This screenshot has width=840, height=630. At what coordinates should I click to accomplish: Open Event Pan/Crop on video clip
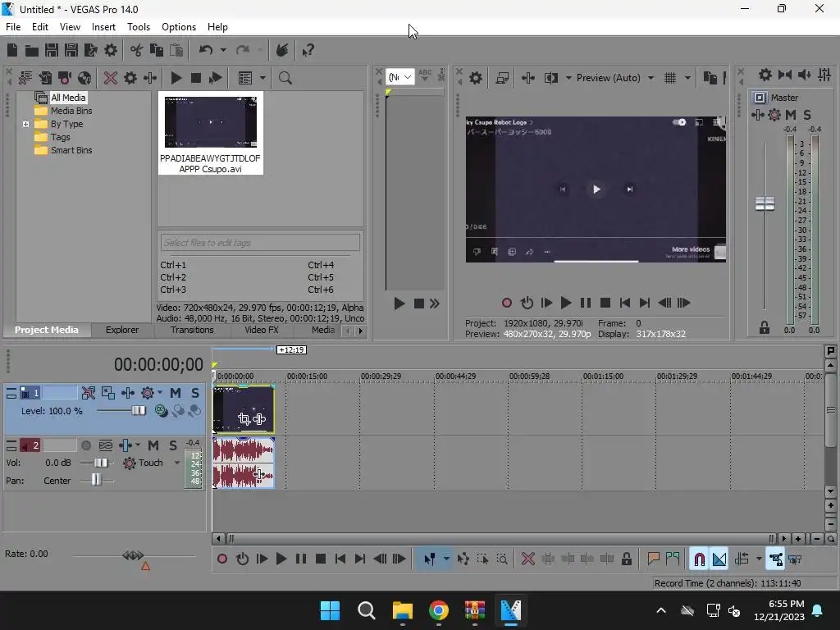tap(244, 419)
